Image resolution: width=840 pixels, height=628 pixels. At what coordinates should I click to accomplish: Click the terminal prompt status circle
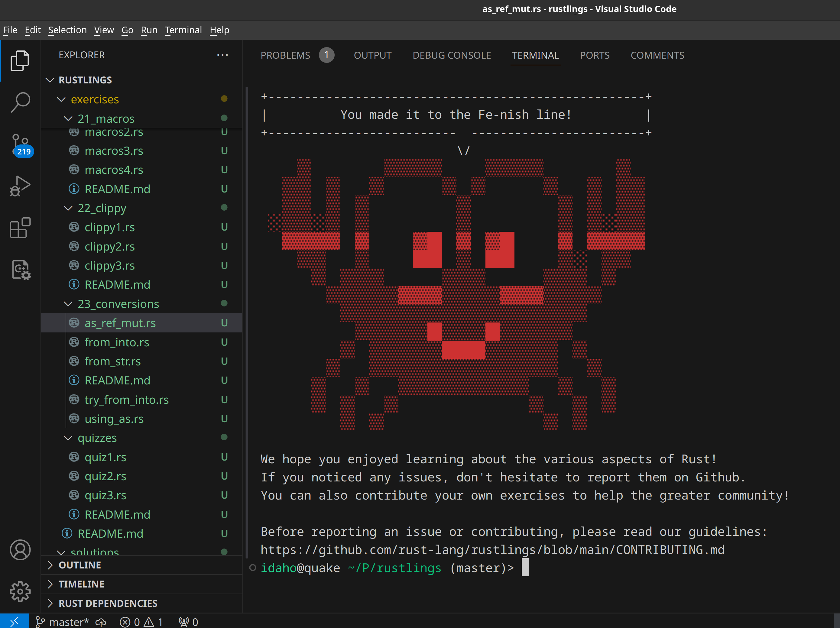tap(252, 568)
